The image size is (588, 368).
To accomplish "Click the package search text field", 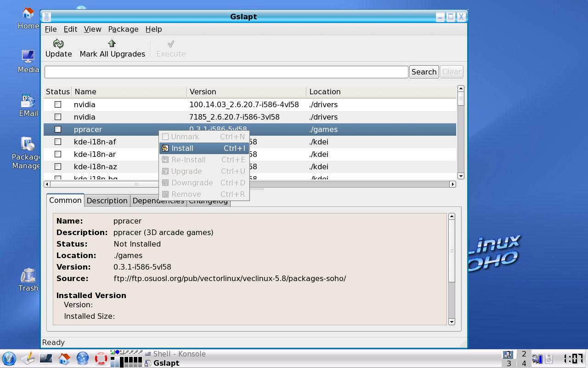I will (x=226, y=72).
